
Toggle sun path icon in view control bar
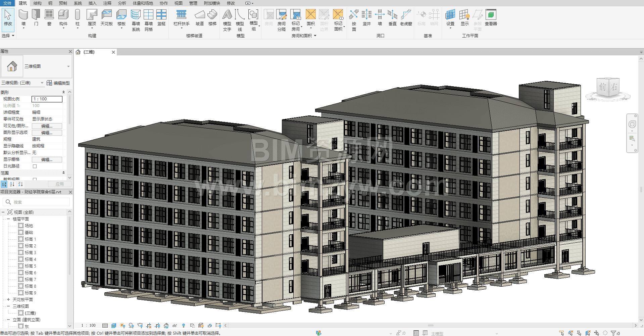[122, 326]
